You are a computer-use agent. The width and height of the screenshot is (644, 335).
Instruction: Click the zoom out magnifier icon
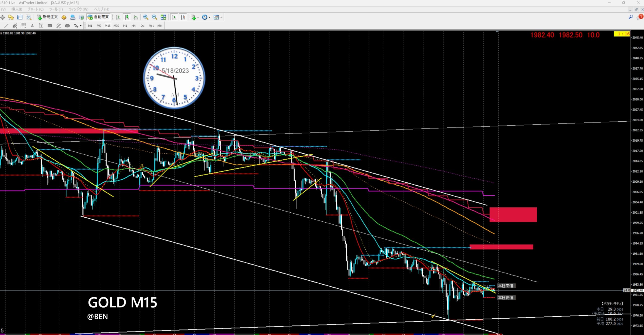pos(154,17)
